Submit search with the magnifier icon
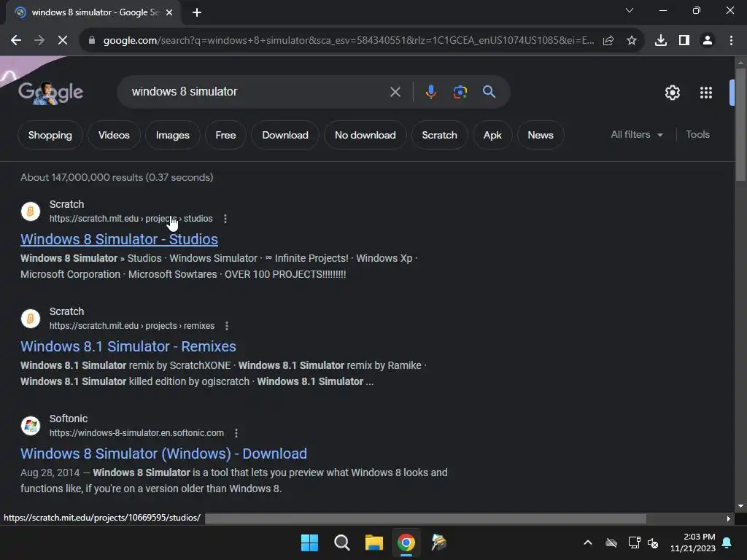747x560 pixels. pos(489,92)
